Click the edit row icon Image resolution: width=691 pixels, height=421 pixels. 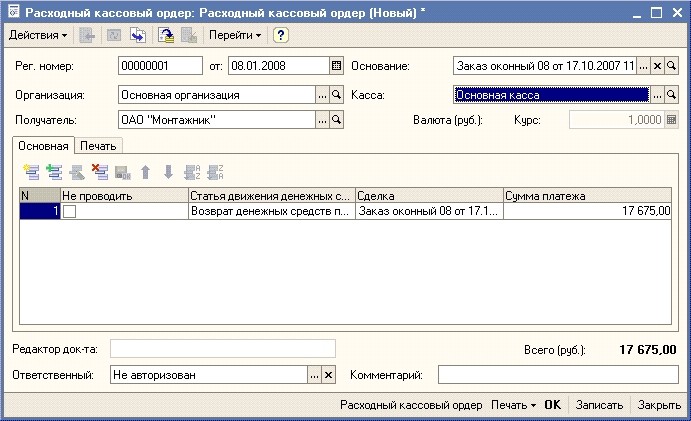click(77, 171)
